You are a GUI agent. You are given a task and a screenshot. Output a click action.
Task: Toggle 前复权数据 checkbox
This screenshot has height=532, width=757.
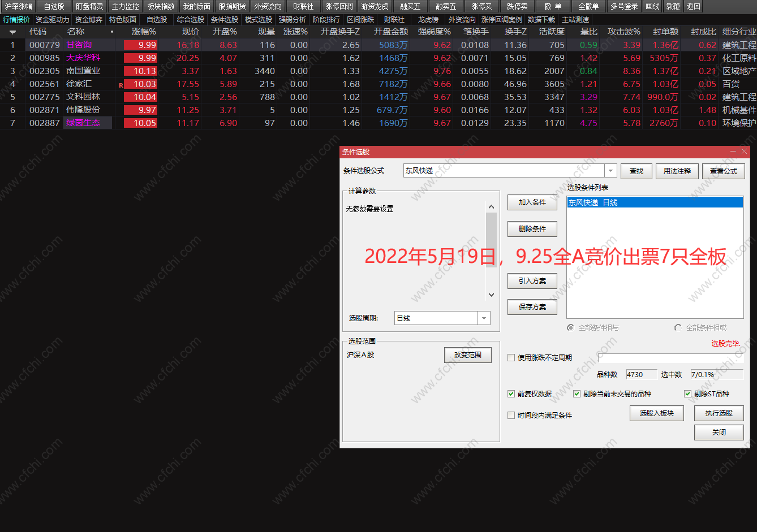511,393
